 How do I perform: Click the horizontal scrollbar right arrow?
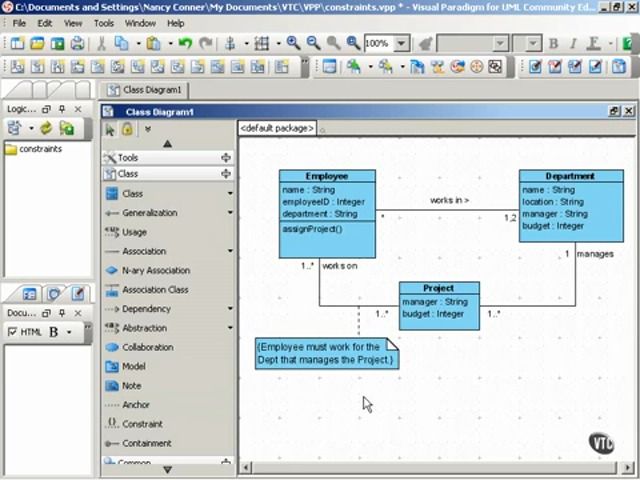click(x=629, y=467)
